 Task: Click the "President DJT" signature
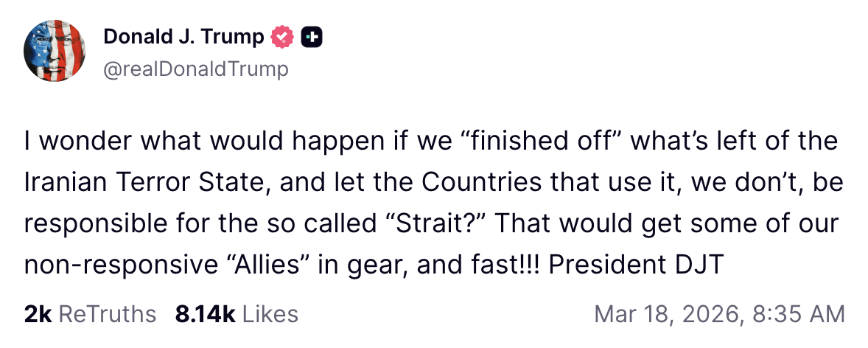638,264
